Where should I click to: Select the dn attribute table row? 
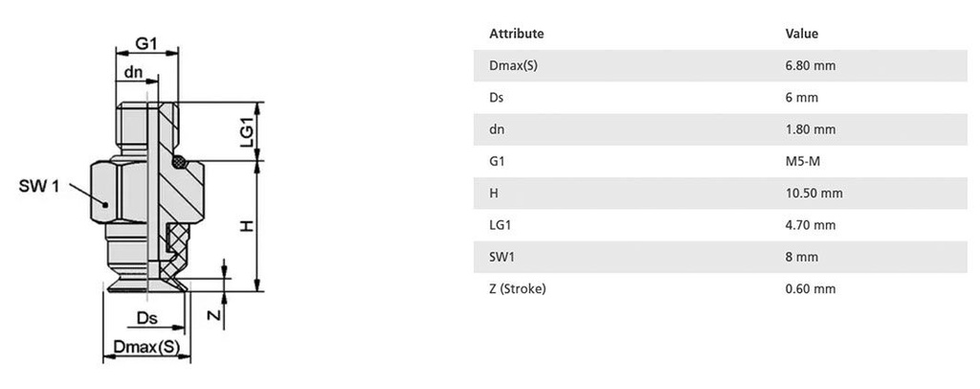(x=496, y=129)
